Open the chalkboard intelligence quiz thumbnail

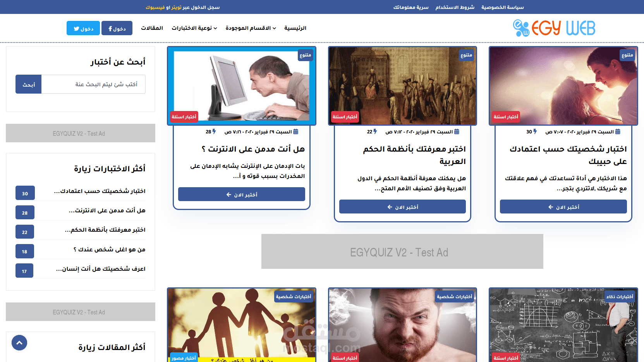[563, 325]
